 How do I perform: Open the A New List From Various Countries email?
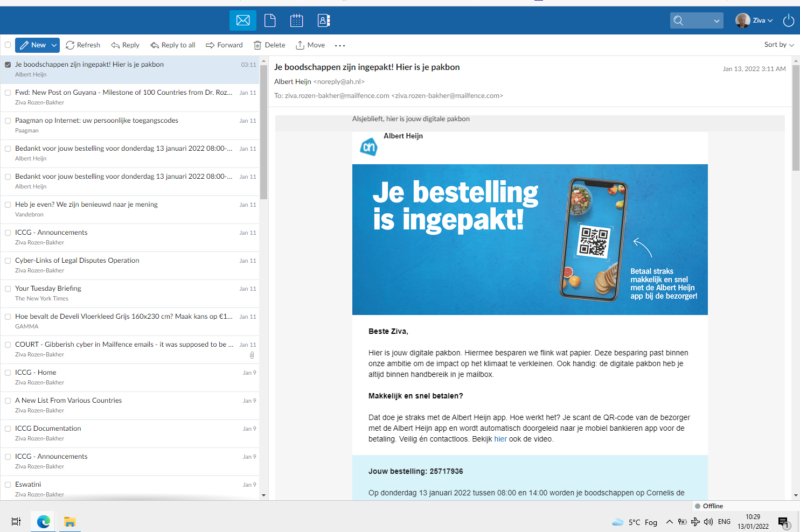130,405
